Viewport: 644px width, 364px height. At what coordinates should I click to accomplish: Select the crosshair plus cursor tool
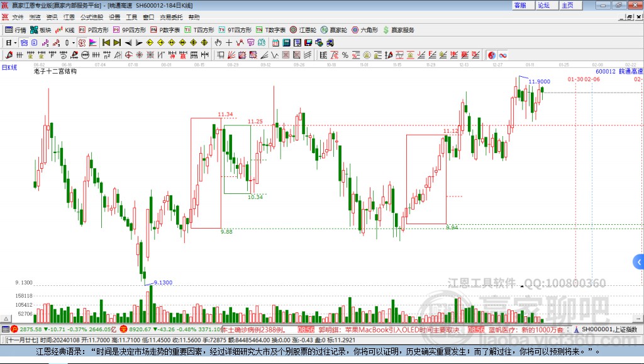(229, 43)
